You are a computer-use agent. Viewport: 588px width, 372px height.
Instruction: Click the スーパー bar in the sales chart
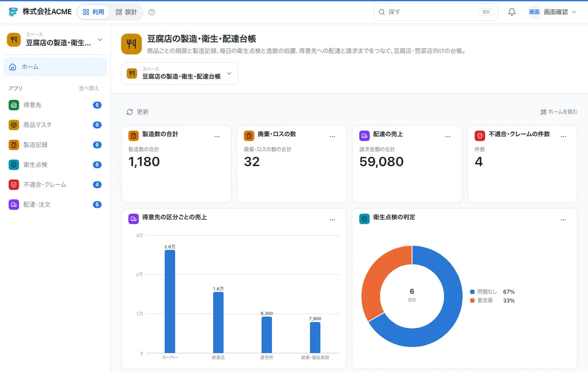tap(170, 302)
